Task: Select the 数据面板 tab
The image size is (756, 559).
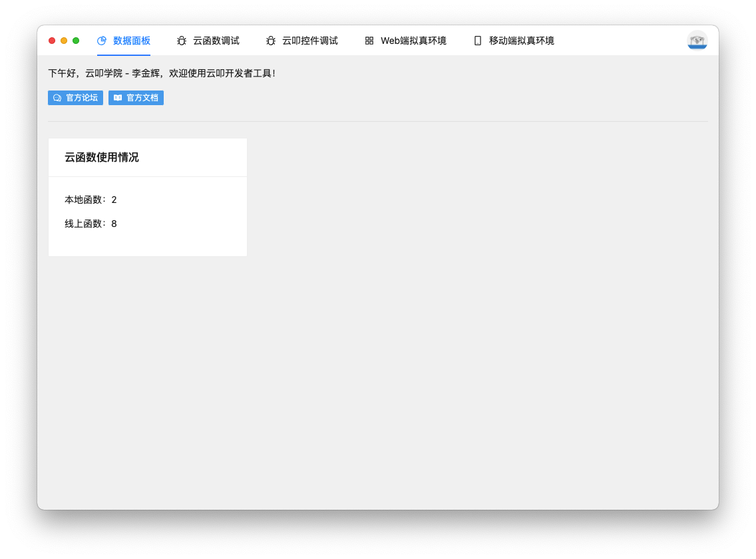Action: pyautogui.click(x=130, y=40)
